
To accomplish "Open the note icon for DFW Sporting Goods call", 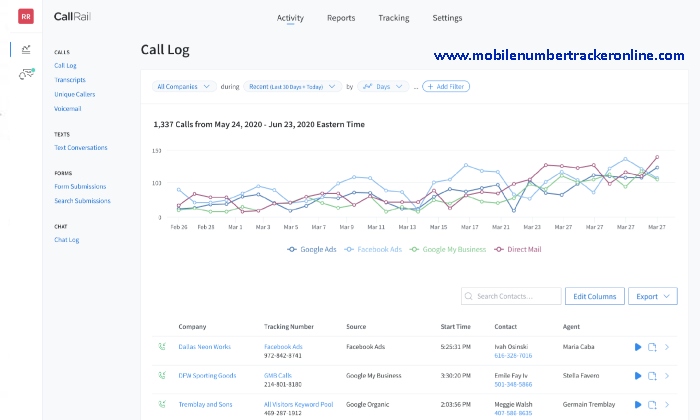I will tap(652, 376).
